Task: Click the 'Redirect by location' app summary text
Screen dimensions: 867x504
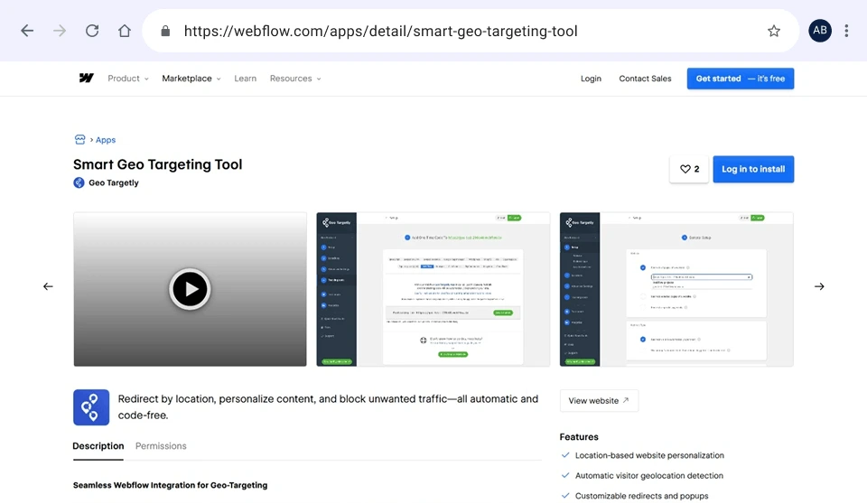Action: [328, 406]
